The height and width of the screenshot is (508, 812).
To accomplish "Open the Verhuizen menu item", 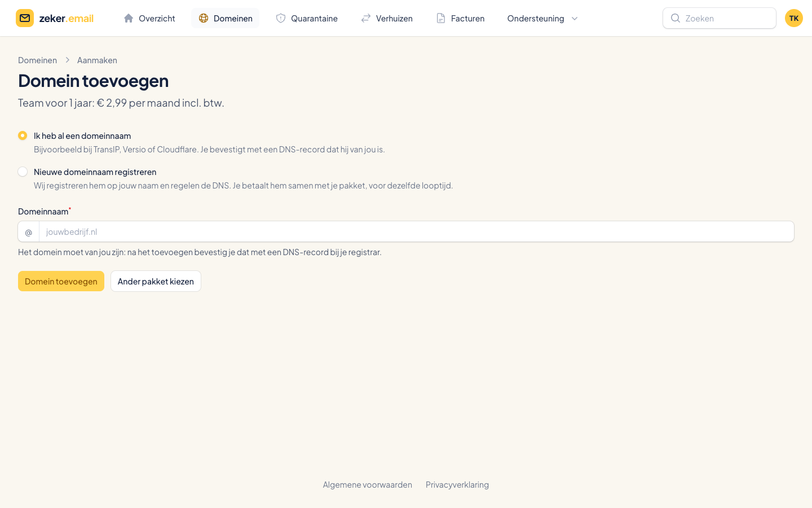I will (x=387, y=18).
